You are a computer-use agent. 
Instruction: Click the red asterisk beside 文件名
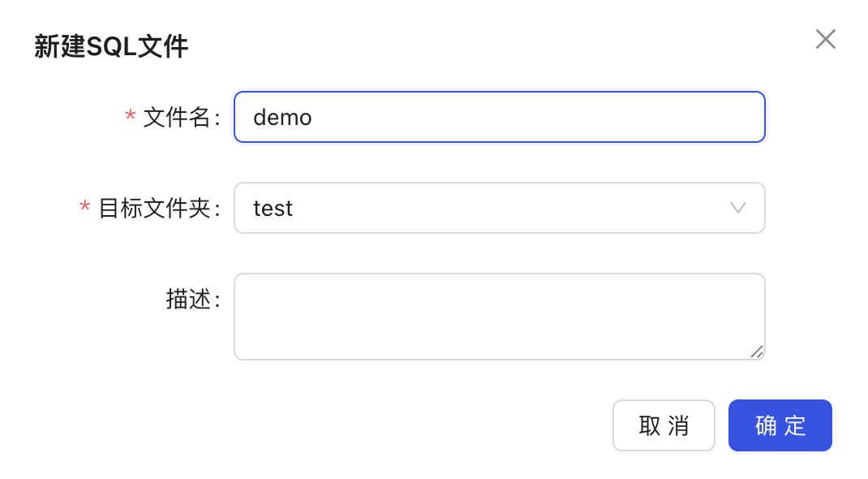pos(130,116)
